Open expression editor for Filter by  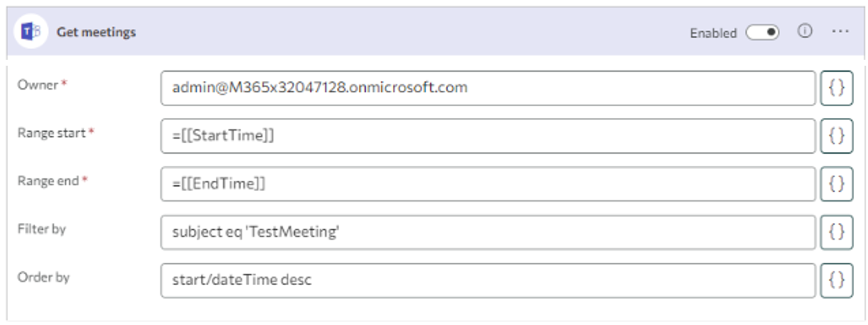tap(836, 232)
